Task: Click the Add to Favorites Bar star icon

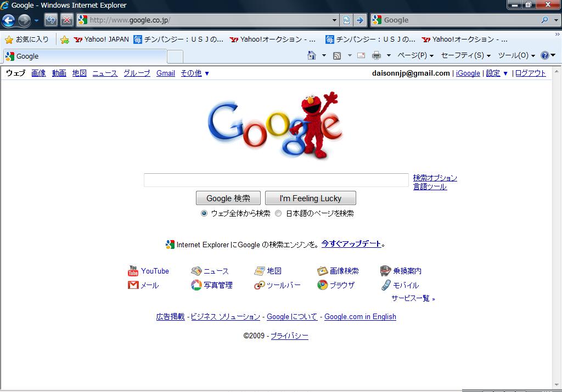Action: pos(65,39)
